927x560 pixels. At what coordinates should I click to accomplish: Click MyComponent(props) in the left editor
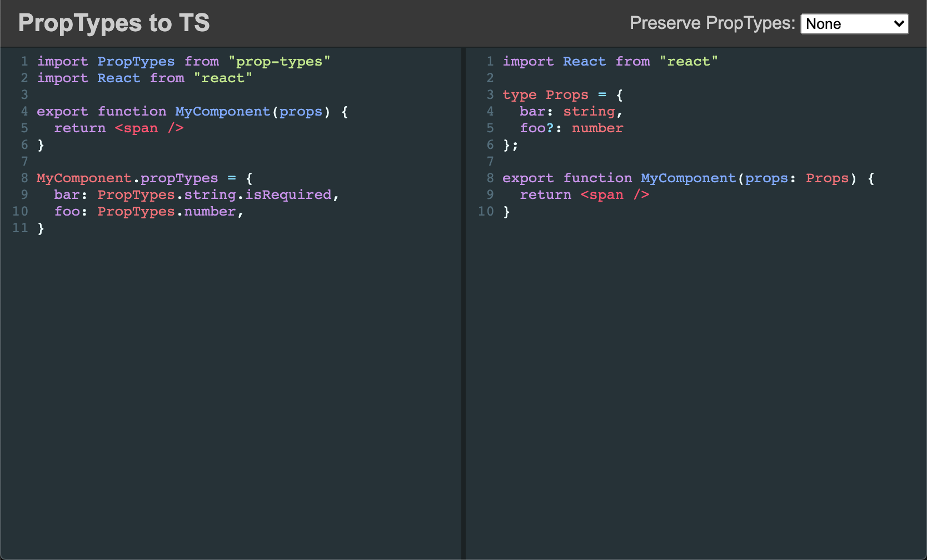point(253,111)
